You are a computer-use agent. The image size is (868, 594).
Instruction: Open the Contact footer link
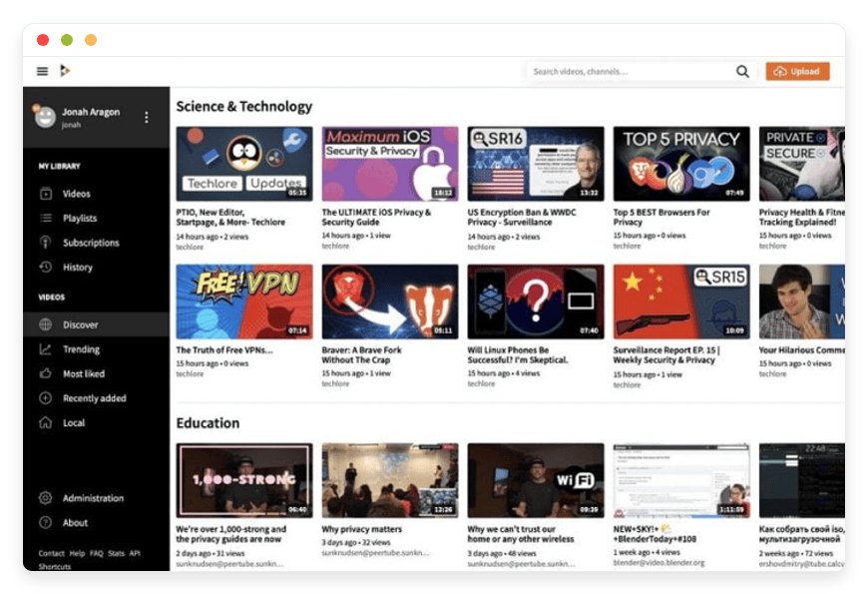(x=52, y=553)
